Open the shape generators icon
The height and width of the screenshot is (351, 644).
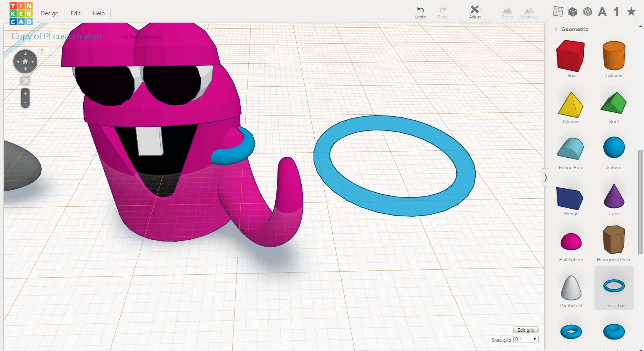click(588, 12)
